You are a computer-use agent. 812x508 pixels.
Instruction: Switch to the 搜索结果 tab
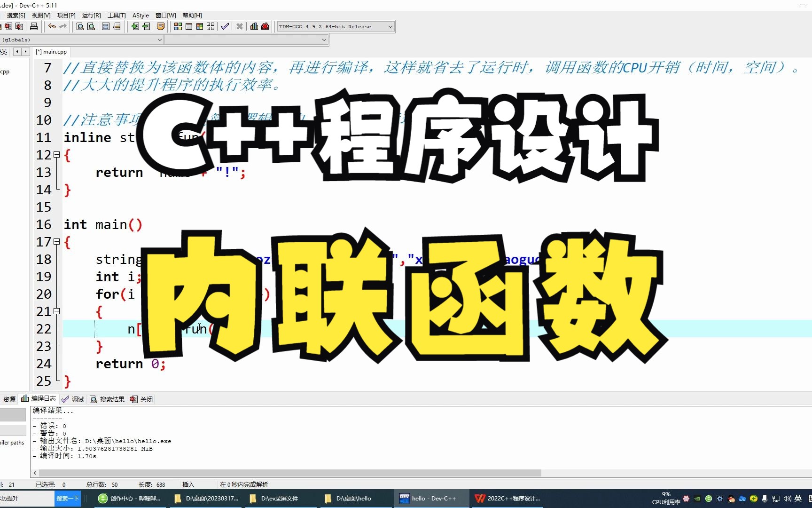click(108, 399)
